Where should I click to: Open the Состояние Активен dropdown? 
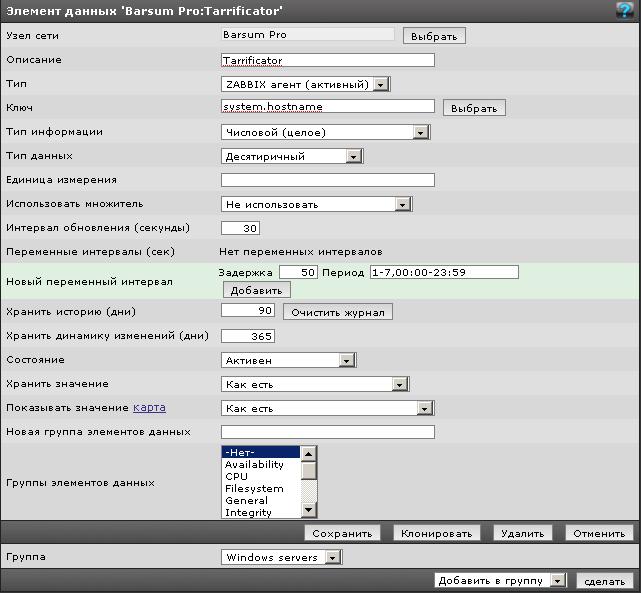tap(288, 360)
